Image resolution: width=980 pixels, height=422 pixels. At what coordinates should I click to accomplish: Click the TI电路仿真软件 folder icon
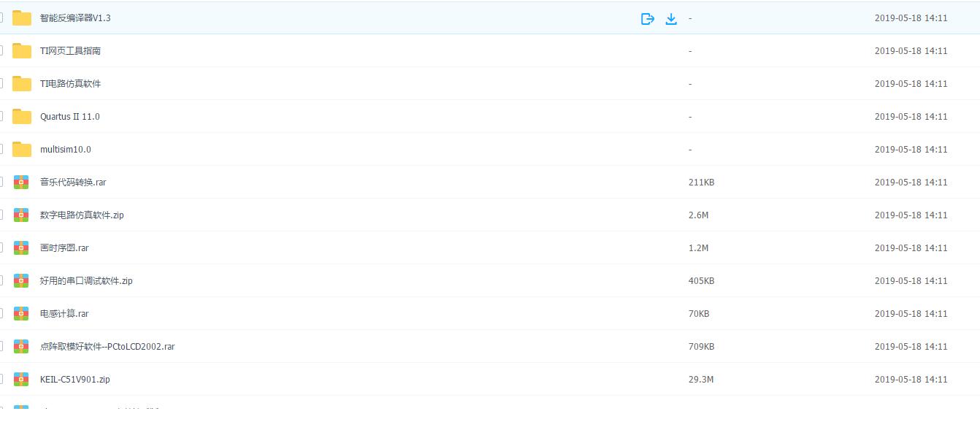coord(22,84)
